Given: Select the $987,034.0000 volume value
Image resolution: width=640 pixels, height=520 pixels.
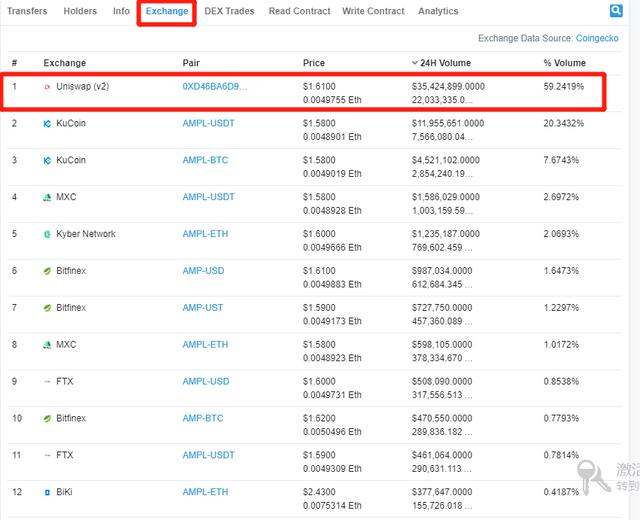Looking at the screenshot, I should tap(442, 271).
